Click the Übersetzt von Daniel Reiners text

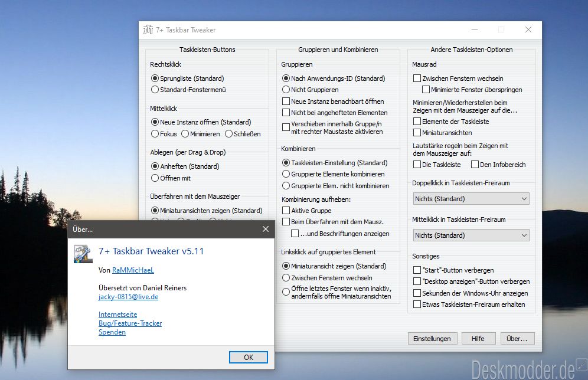(142, 288)
